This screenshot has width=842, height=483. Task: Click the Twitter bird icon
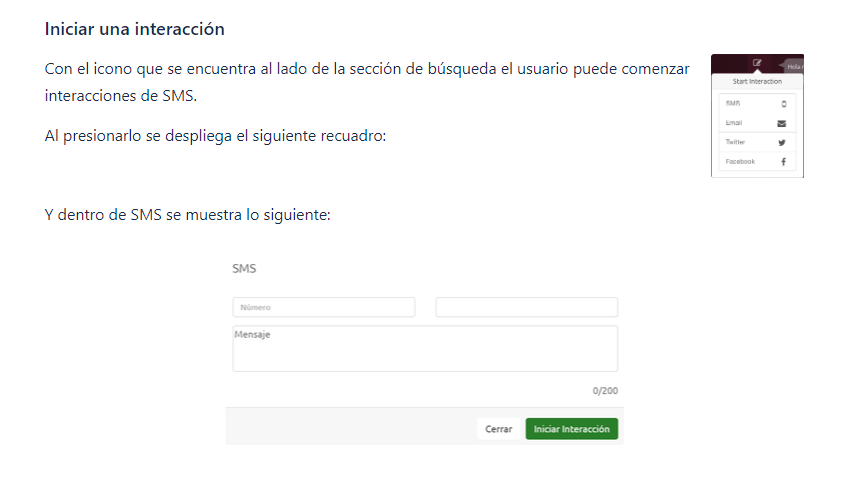pos(782,142)
